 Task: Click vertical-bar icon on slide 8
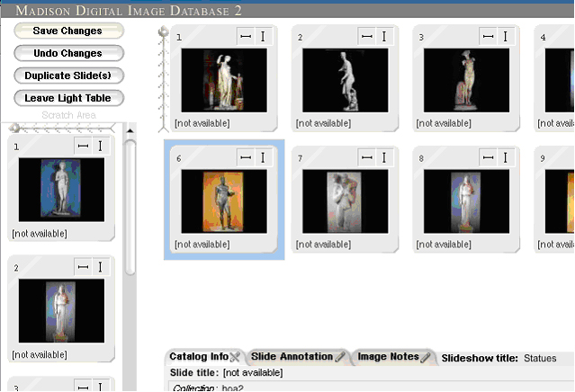point(506,157)
